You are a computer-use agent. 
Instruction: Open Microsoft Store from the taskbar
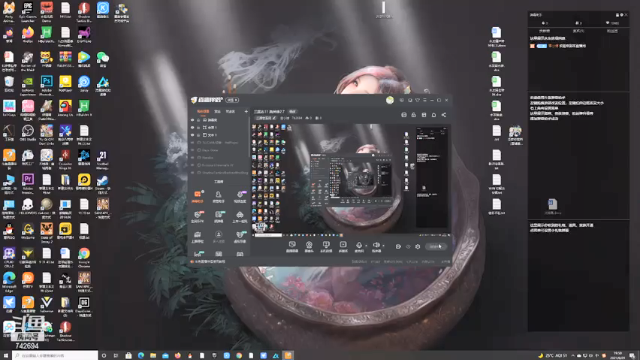pos(128,356)
